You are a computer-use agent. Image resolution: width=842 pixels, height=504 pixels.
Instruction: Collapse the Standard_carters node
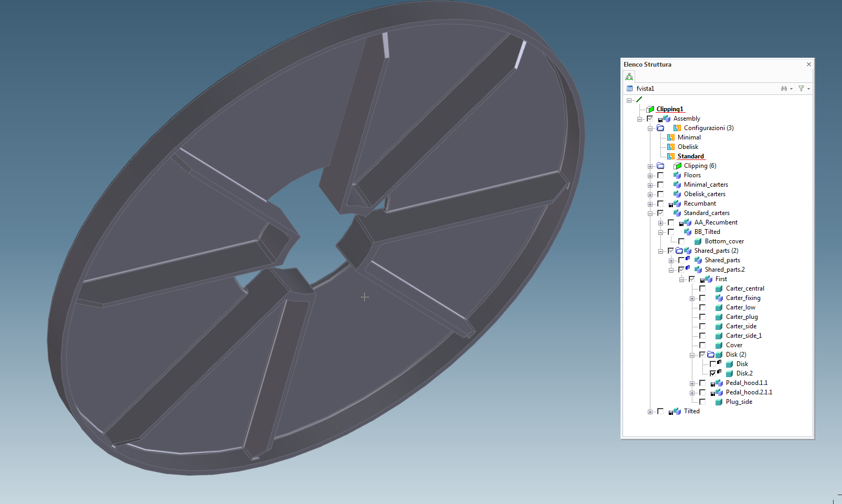[650, 213]
